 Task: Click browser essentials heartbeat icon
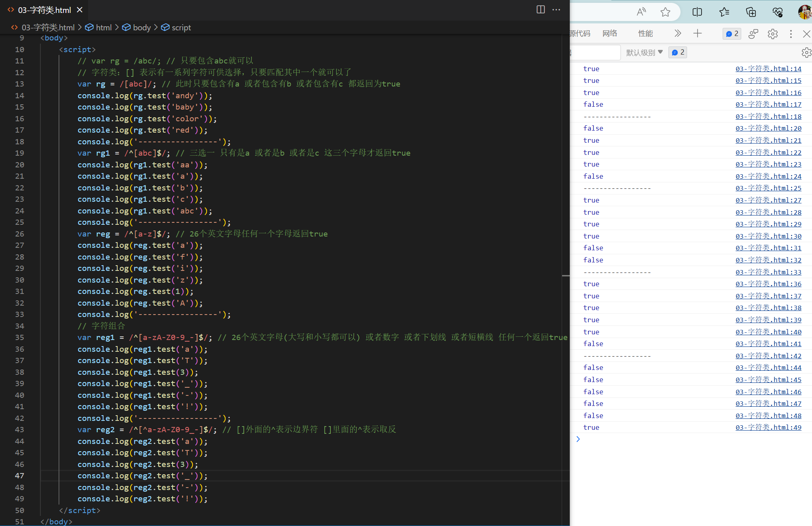pyautogui.click(x=778, y=12)
